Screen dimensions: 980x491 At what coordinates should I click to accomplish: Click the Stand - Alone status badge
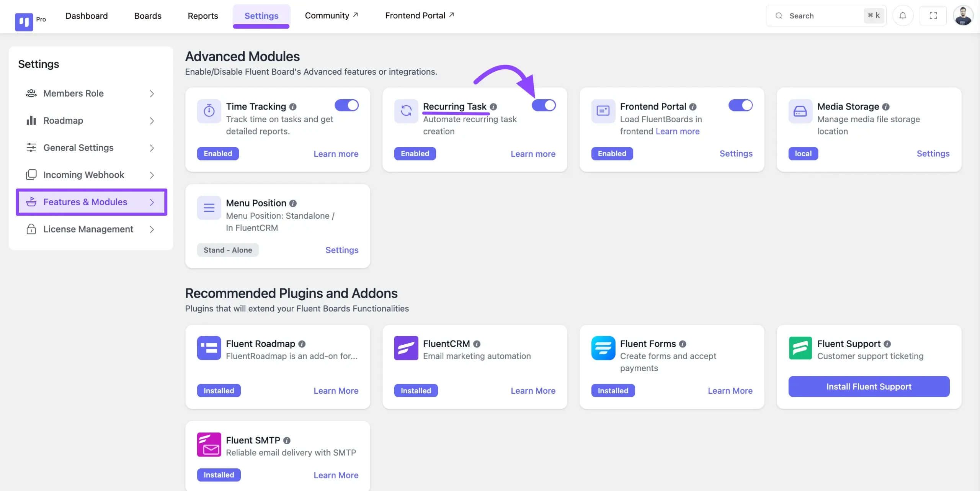coord(228,250)
